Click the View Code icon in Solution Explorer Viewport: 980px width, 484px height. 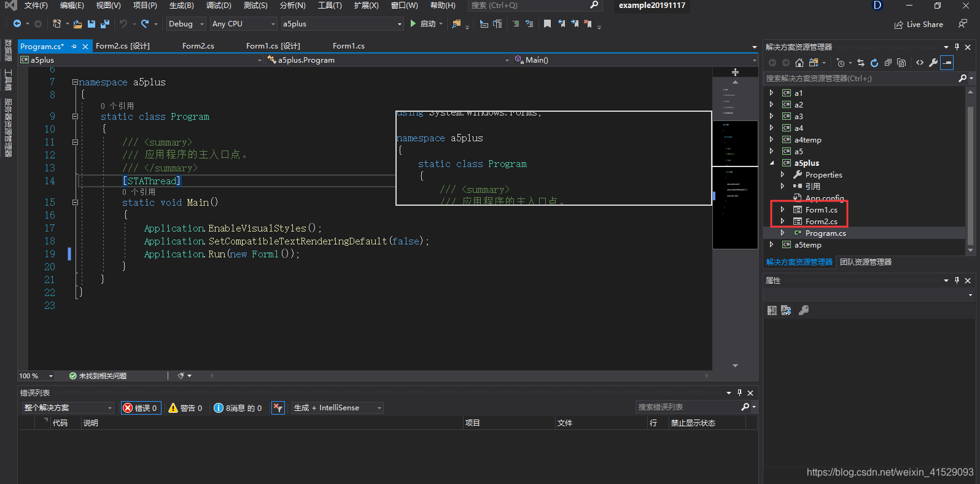(x=920, y=63)
